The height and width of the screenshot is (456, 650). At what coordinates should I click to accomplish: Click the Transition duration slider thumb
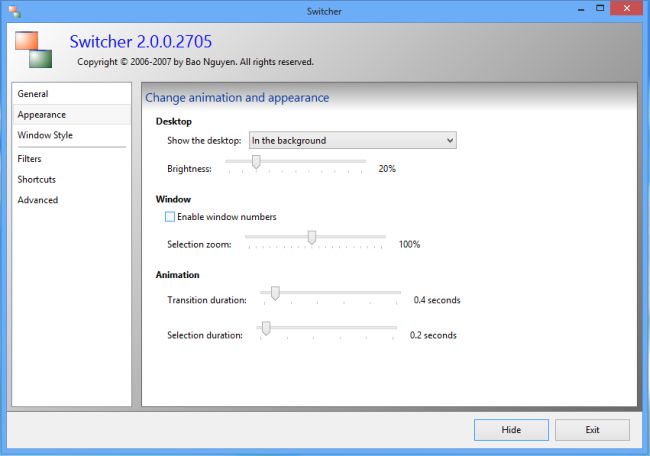[275, 293]
